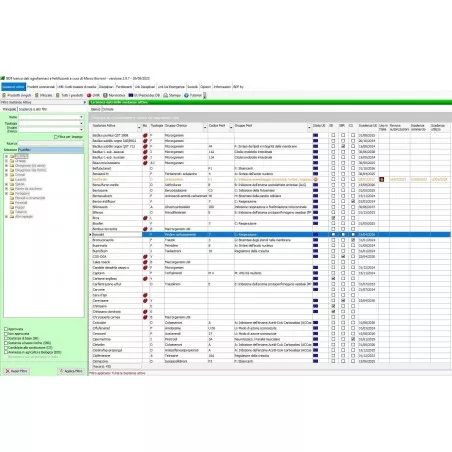Click the Ricerca input field
Screen dimensions: 452x452
point(51,143)
